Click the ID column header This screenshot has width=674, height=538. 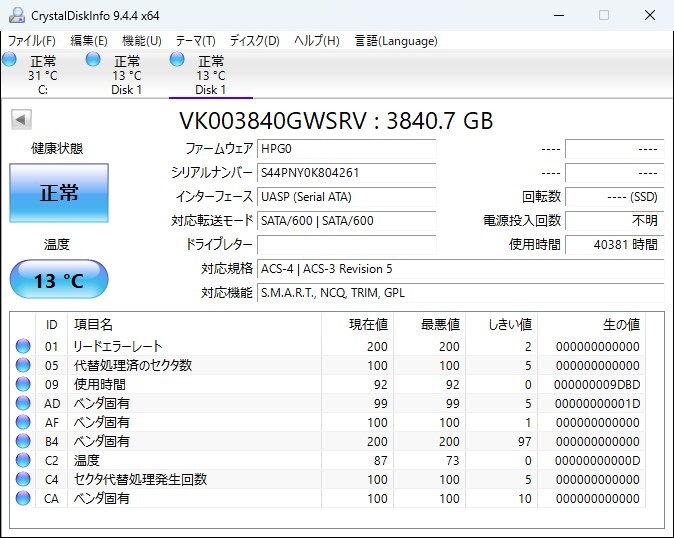point(52,324)
